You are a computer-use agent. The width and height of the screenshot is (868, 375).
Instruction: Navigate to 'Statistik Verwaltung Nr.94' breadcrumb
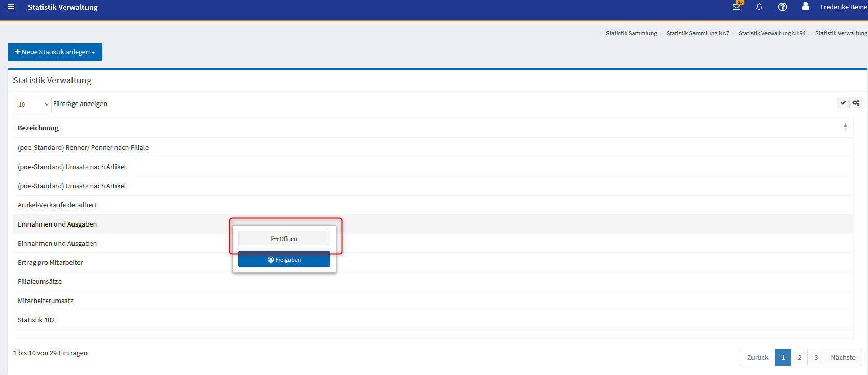coord(772,33)
